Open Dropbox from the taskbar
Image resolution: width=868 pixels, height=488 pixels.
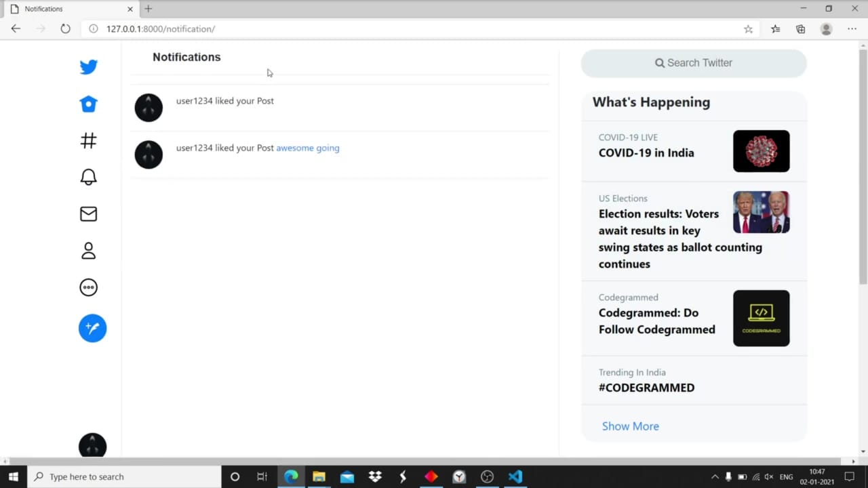[375, 476]
